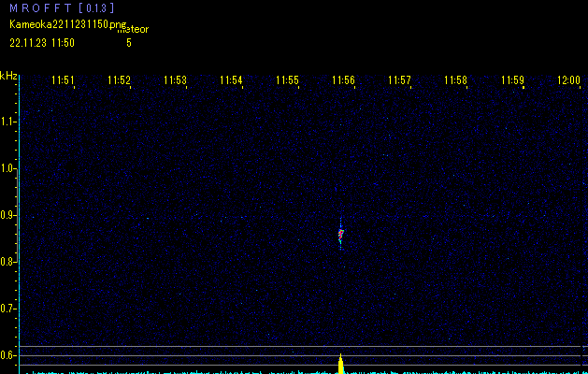Click the 11:53 time axis label
588x374 pixels.
pos(175,80)
